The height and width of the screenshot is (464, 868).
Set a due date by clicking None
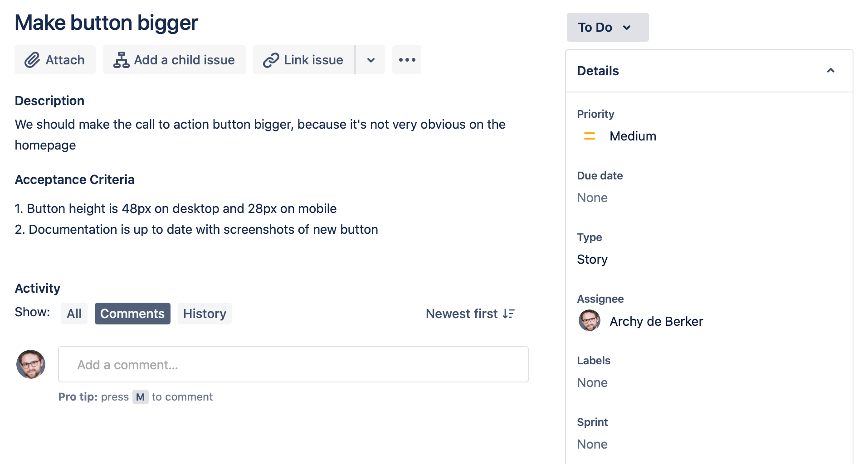(592, 198)
